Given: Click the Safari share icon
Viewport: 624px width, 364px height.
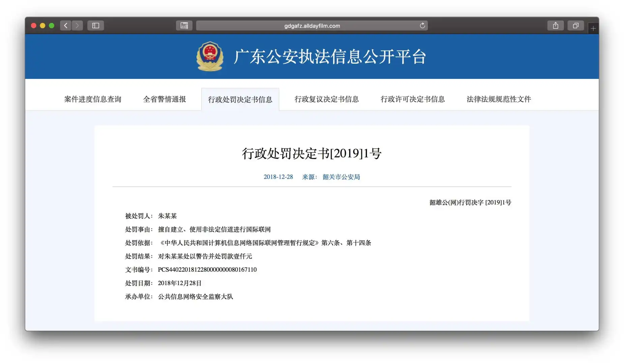Looking at the screenshot, I should click(555, 25).
